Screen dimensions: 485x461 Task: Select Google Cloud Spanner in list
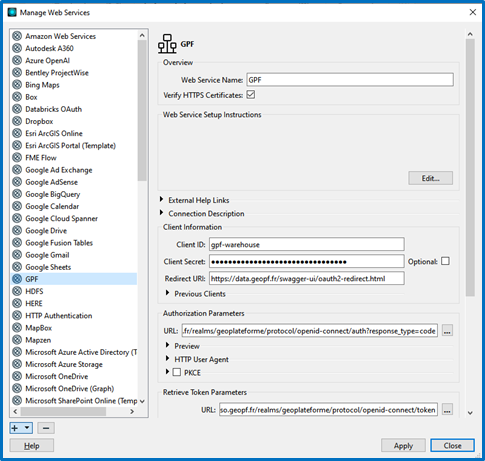61,218
